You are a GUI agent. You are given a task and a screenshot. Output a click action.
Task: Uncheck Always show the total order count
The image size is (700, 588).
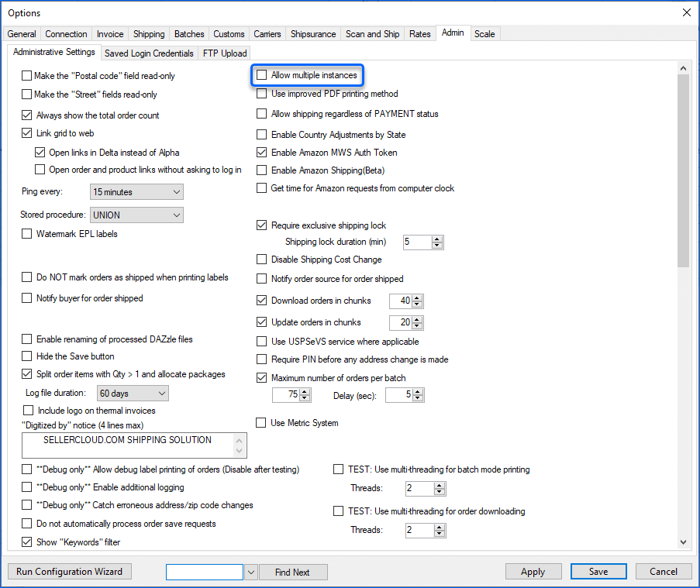pos(26,115)
